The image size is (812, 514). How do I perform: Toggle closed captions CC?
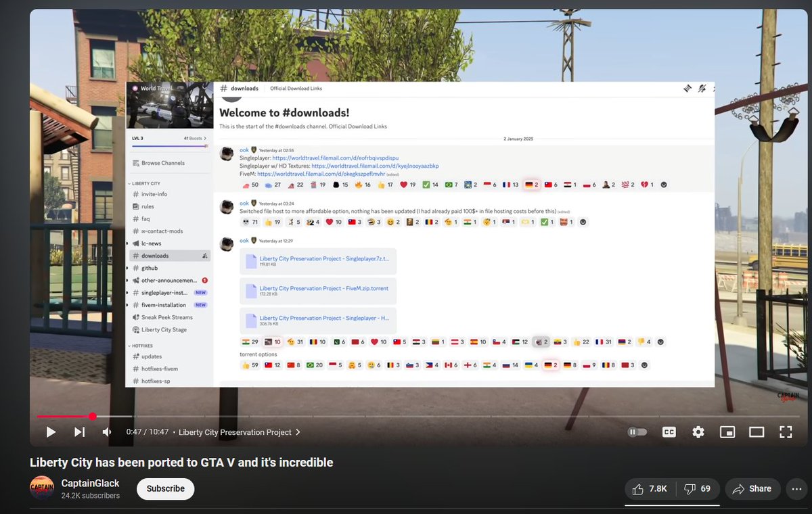coord(669,431)
